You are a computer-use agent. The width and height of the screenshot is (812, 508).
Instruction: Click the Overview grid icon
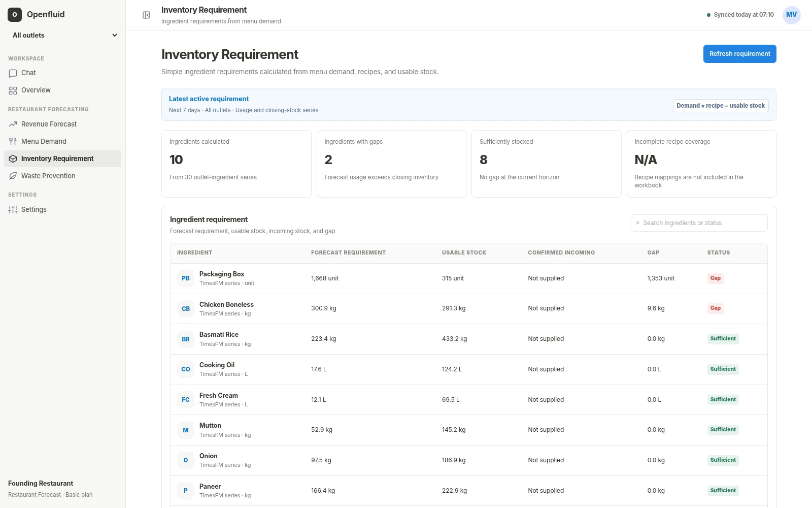pos(13,90)
